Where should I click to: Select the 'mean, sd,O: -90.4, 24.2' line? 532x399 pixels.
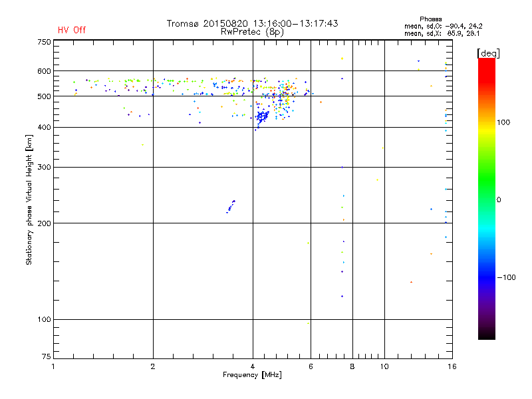443,26
